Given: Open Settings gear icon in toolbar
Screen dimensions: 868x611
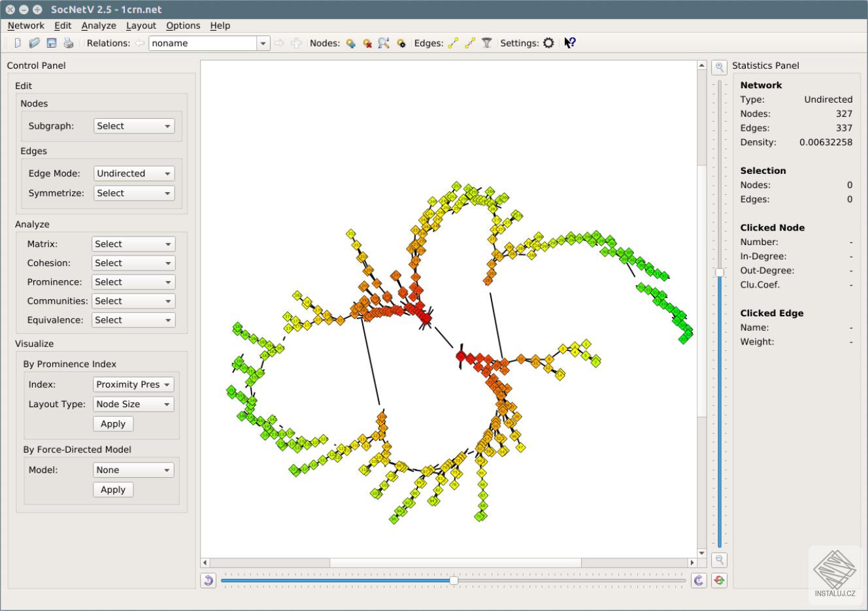Looking at the screenshot, I should point(548,43).
